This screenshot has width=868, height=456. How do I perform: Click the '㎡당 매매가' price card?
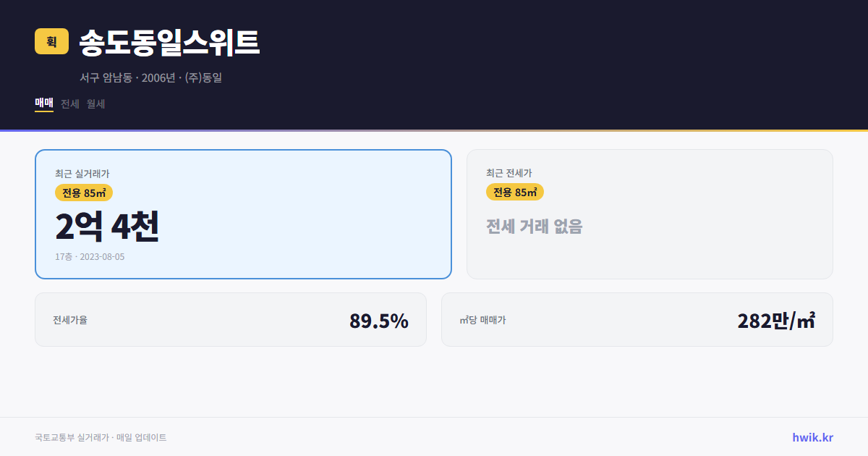[x=637, y=319]
